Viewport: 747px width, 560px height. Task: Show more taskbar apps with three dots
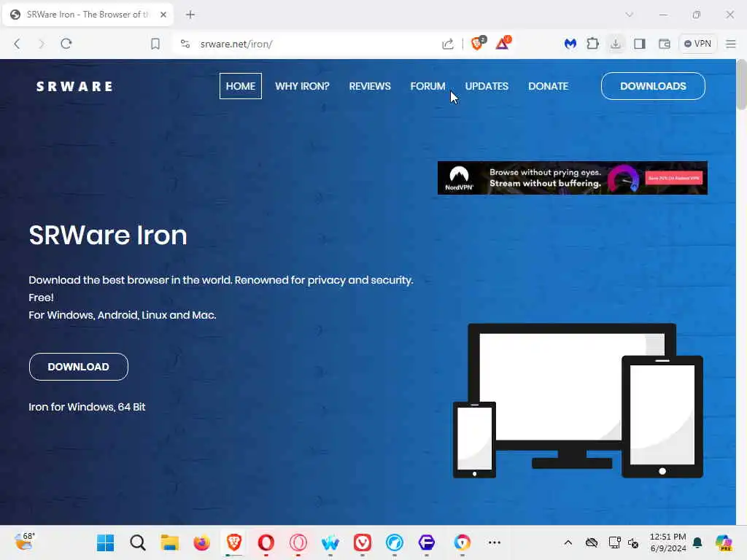(495, 542)
